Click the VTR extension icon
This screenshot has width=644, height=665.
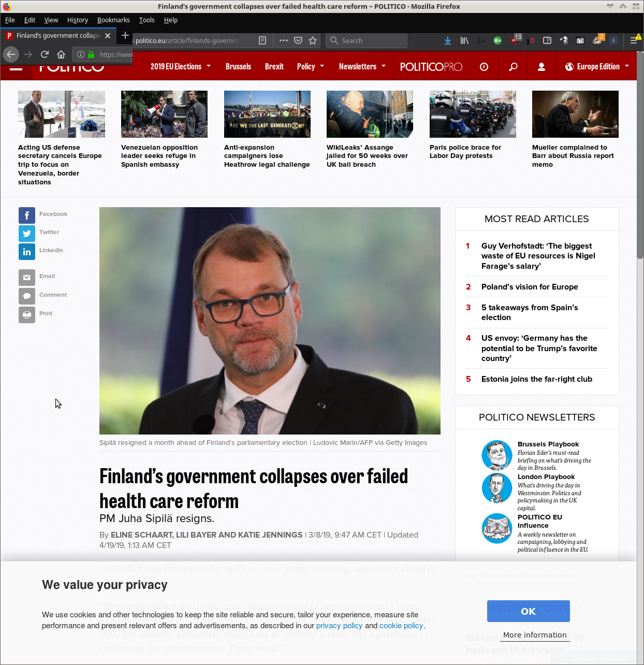580,40
